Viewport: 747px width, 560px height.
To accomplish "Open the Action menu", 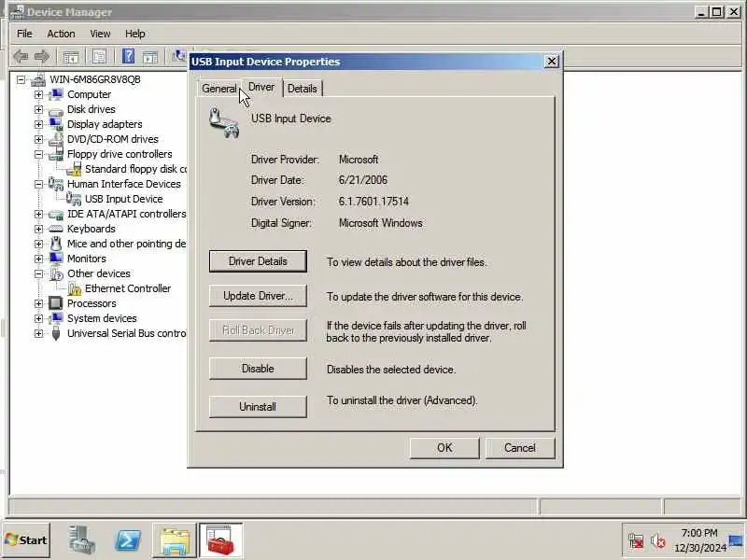I will click(x=61, y=34).
